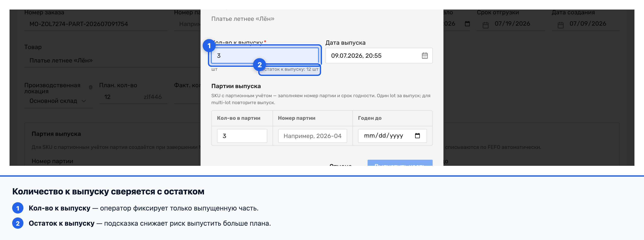Open calendar picker for Дата выпуска

point(424,56)
